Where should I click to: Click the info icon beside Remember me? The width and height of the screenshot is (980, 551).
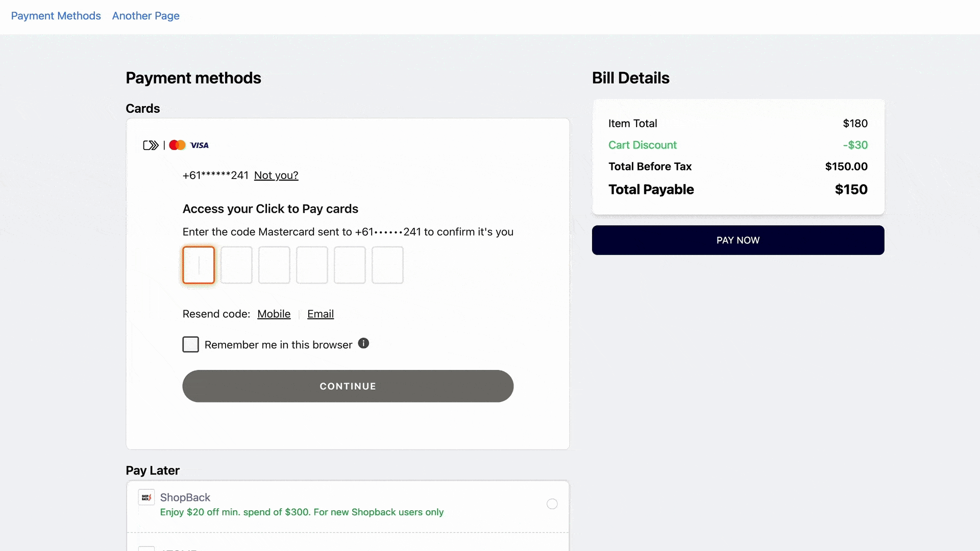point(363,343)
